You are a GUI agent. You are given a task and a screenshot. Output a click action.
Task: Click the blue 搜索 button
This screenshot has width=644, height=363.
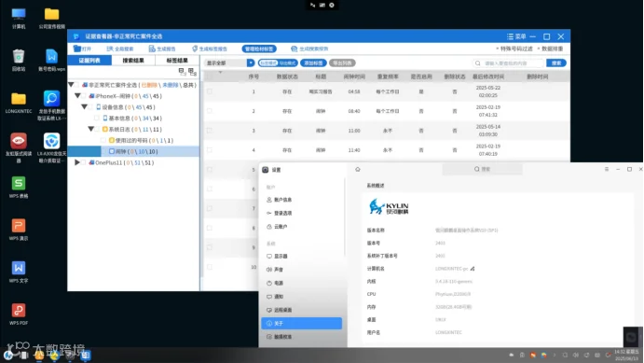click(x=556, y=63)
